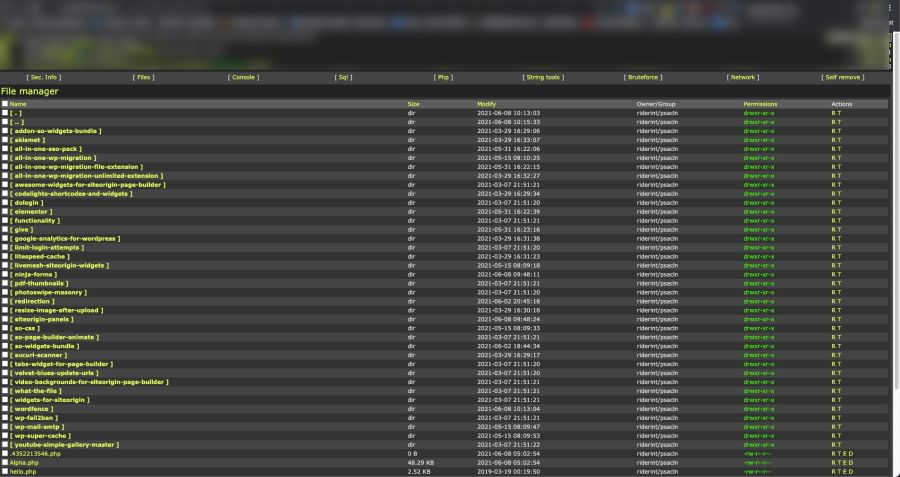Image resolution: width=900 pixels, height=477 pixels.
Task: Tick the checkbox for the elementor folder
Action: coord(5,212)
